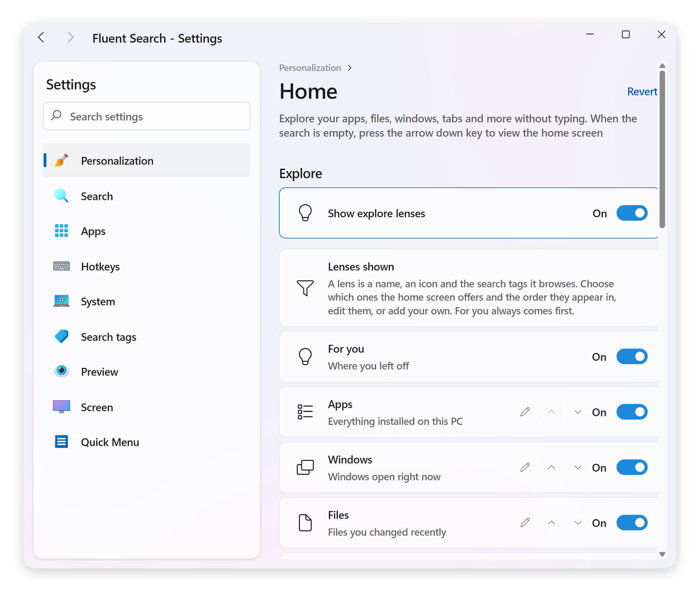Open the Search settings section
The height and width of the screenshot is (592, 700).
pyautogui.click(x=147, y=196)
